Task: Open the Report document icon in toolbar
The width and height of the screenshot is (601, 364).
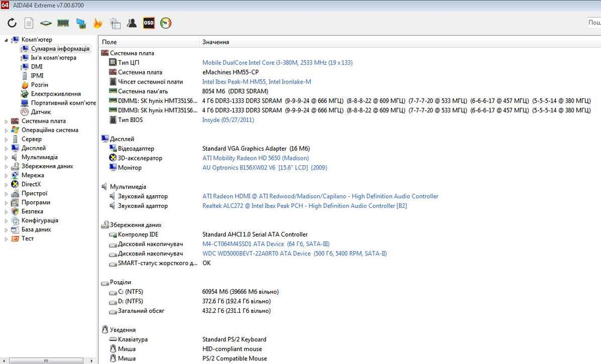Action: click(29, 23)
